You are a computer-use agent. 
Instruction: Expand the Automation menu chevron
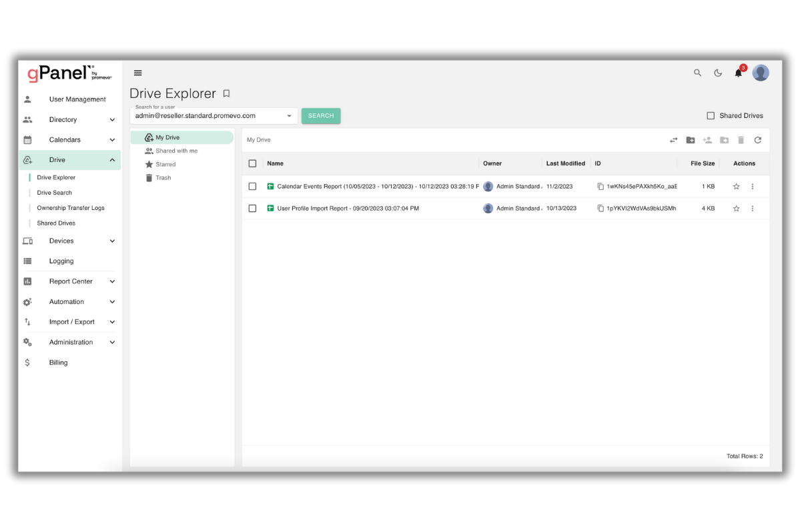112,302
